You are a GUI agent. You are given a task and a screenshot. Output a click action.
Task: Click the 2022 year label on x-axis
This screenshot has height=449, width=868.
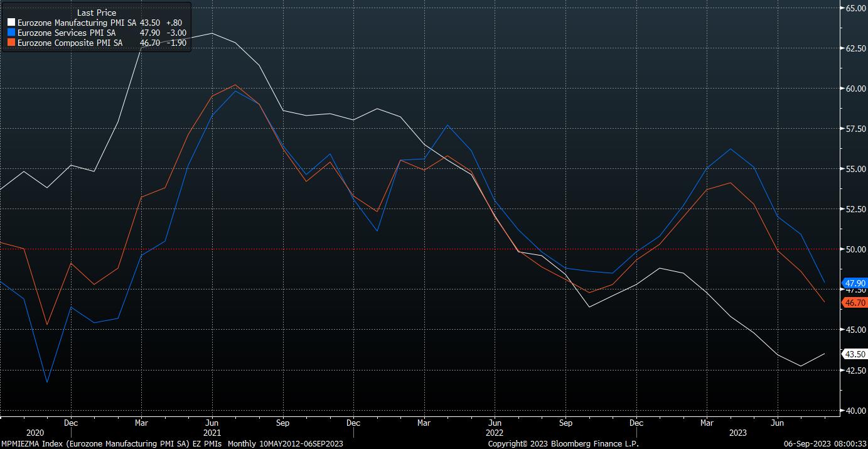[x=495, y=433]
